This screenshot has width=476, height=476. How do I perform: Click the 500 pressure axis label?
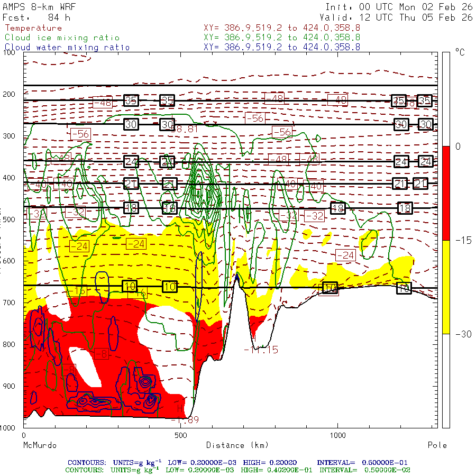(x=9, y=219)
